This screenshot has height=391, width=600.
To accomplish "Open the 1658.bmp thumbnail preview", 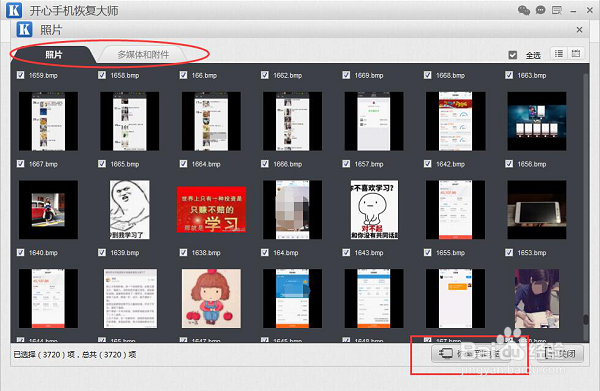I will click(130, 121).
